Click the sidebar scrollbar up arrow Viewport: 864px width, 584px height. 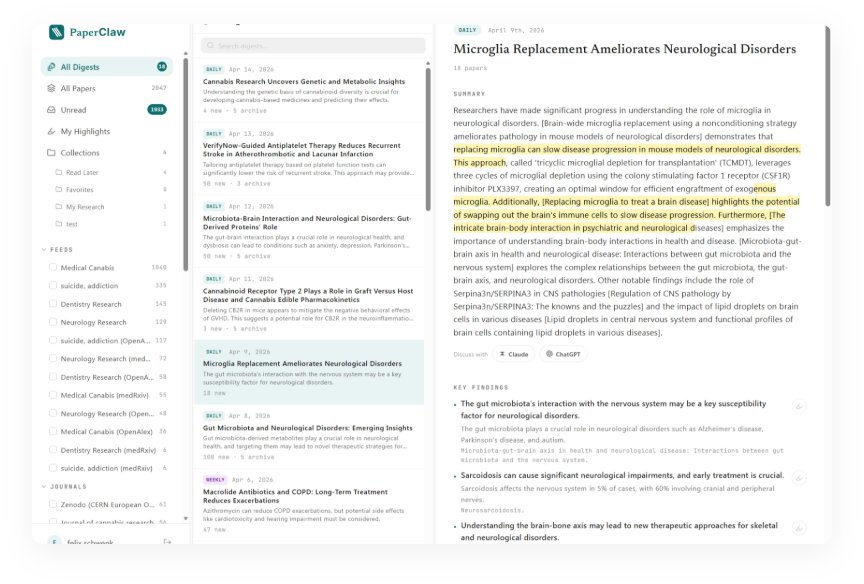186,53
